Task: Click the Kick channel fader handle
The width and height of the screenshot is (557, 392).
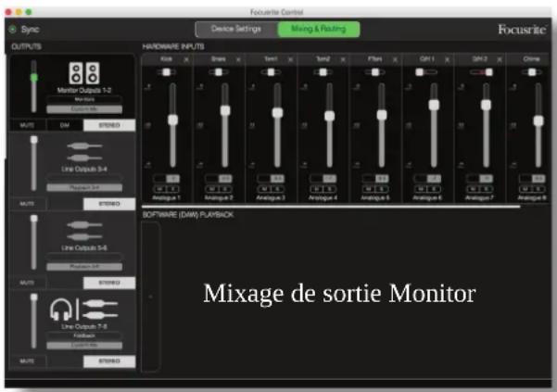Action: 173,120
